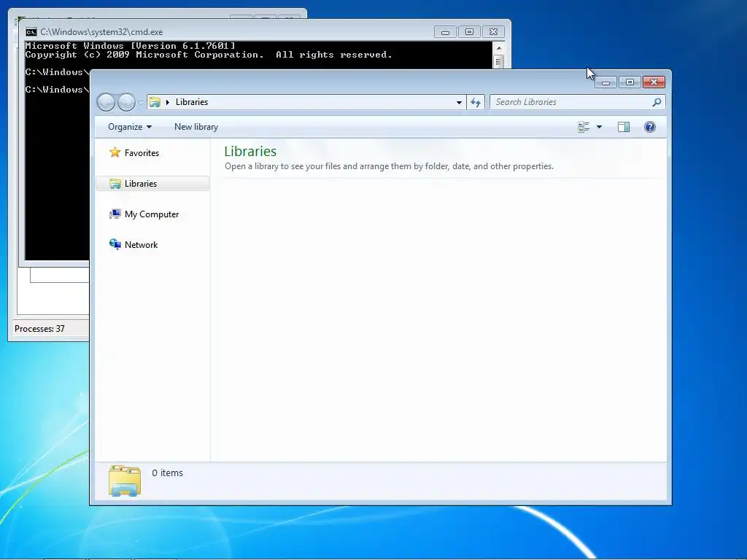The image size is (747, 560).
Task: Click the Libraries folder icon in address bar
Action: click(155, 102)
